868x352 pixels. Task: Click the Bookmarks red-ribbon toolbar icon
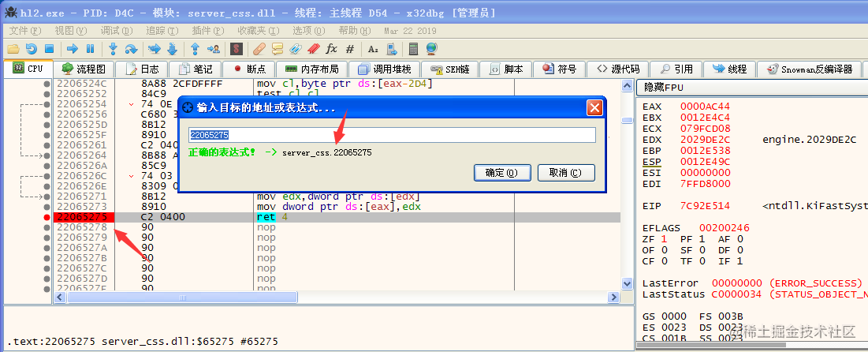point(313,50)
